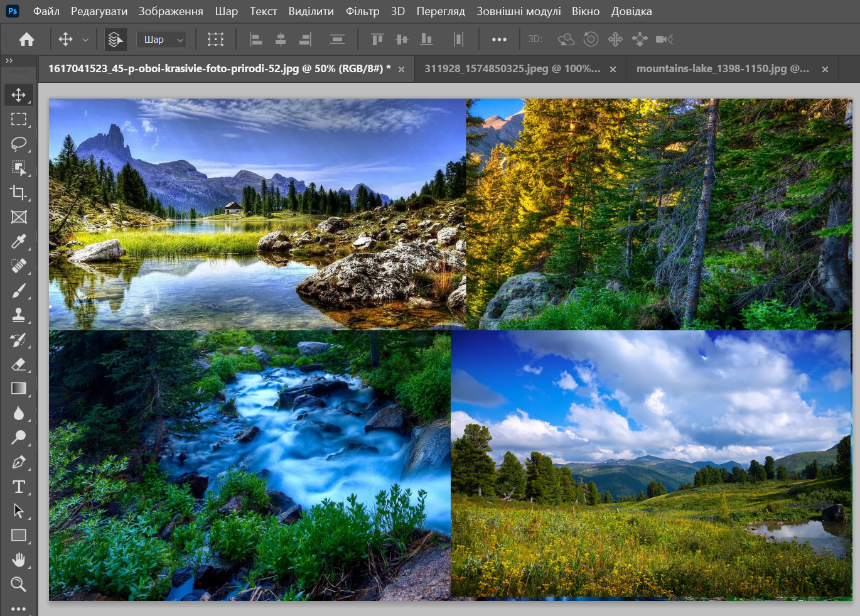The height and width of the screenshot is (616, 860).
Task: Select the Crop tool
Action: click(18, 193)
